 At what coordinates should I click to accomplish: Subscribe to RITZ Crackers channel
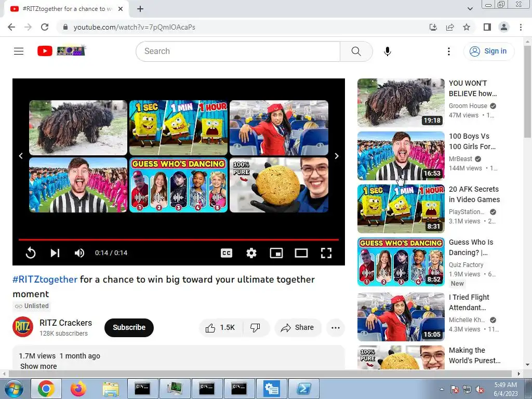coord(129,328)
